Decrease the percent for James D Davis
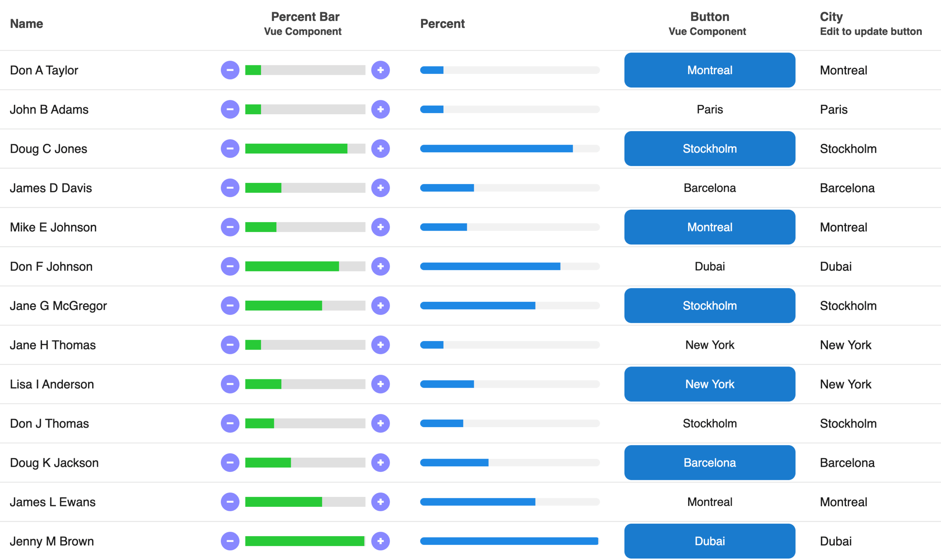The width and height of the screenshot is (941, 560). (x=230, y=188)
